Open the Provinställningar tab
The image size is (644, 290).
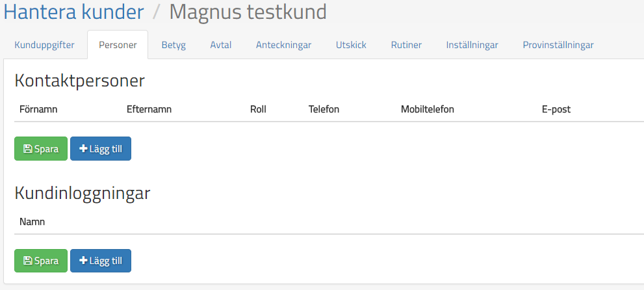point(558,45)
